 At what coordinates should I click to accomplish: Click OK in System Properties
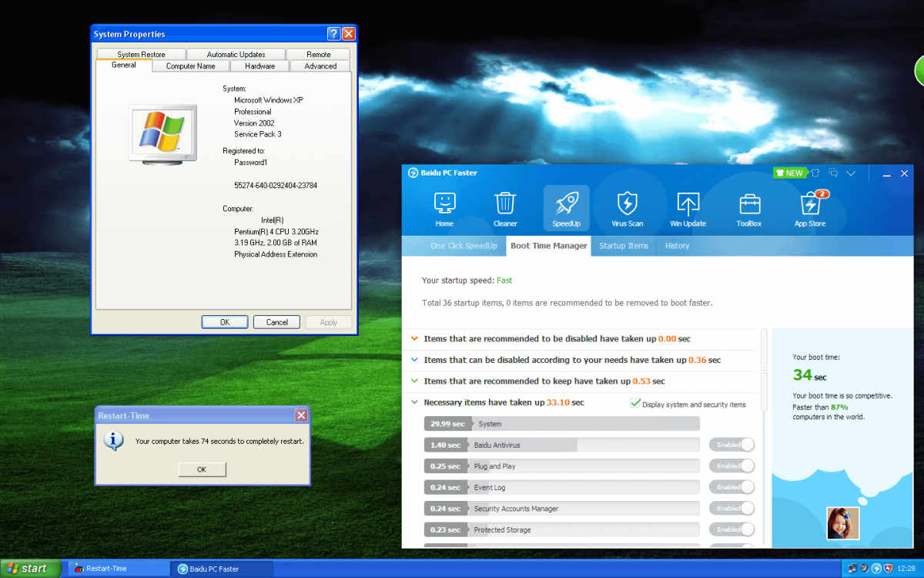pyautogui.click(x=225, y=322)
